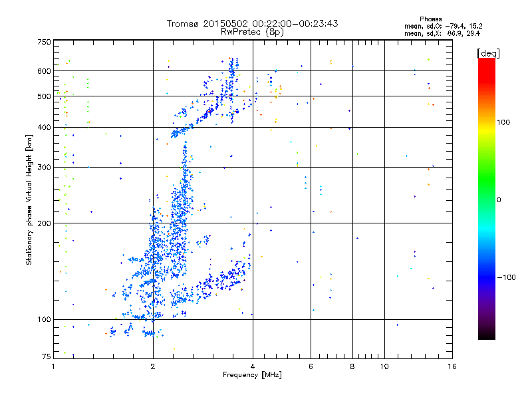Click the x-axis tick label '10'
The width and height of the screenshot is (532, 399).
tap(384, 366)
